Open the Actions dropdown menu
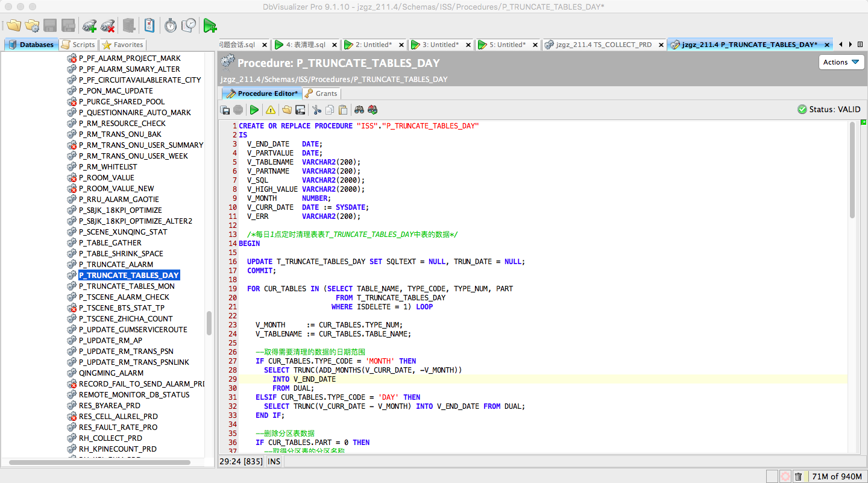The width and height of the screenshot is (868, 483). (841, 62)
